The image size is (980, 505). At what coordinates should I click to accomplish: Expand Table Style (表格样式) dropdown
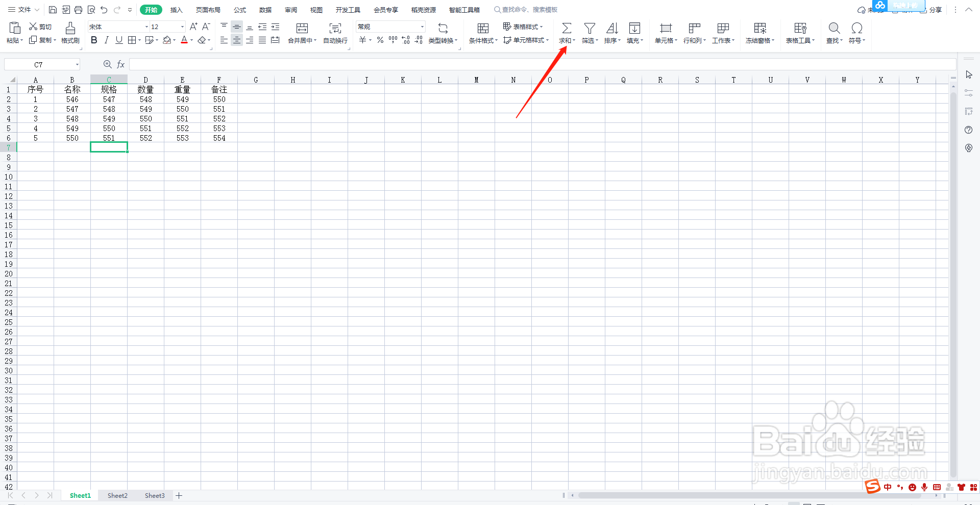(x=541, y=27)
